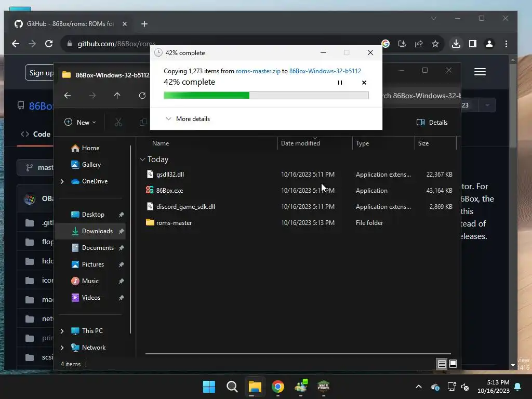Unpin Music using its pin icon
Image resolution: width=532 pixels, height=399 pixels.
point(121,281)
